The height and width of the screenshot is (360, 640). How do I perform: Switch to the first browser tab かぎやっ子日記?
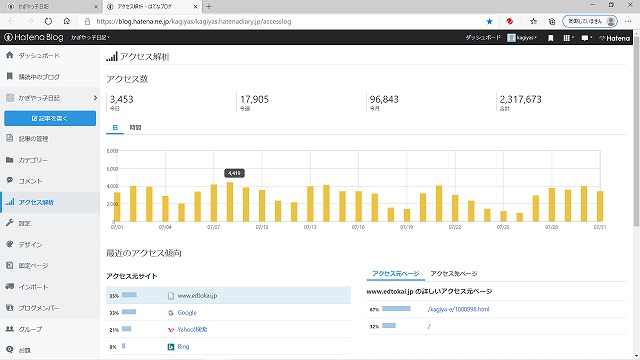[51, 7]
